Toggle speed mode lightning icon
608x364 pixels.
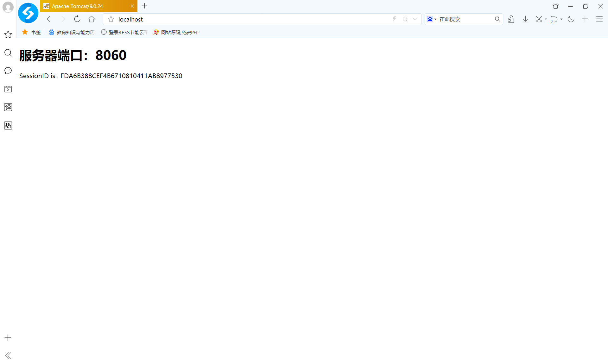tap(394, 19)
